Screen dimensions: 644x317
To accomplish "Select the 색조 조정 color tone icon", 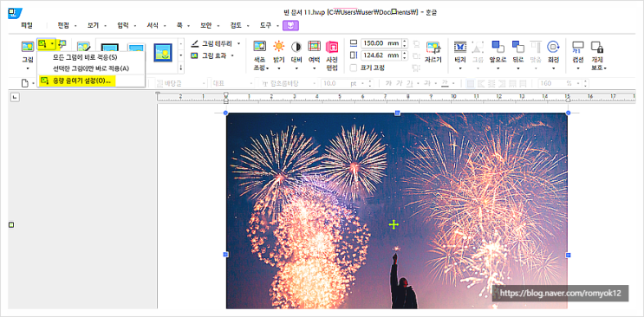I will pos(259,47).
